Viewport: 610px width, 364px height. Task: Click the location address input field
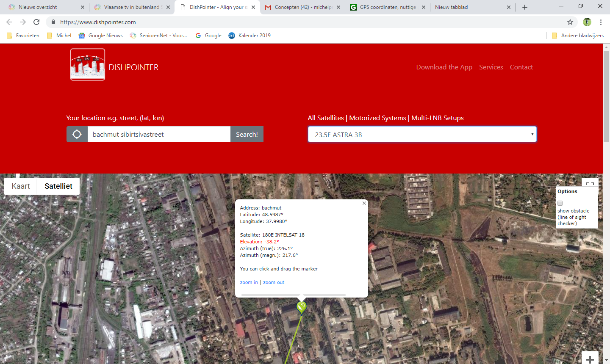[159, 135]
